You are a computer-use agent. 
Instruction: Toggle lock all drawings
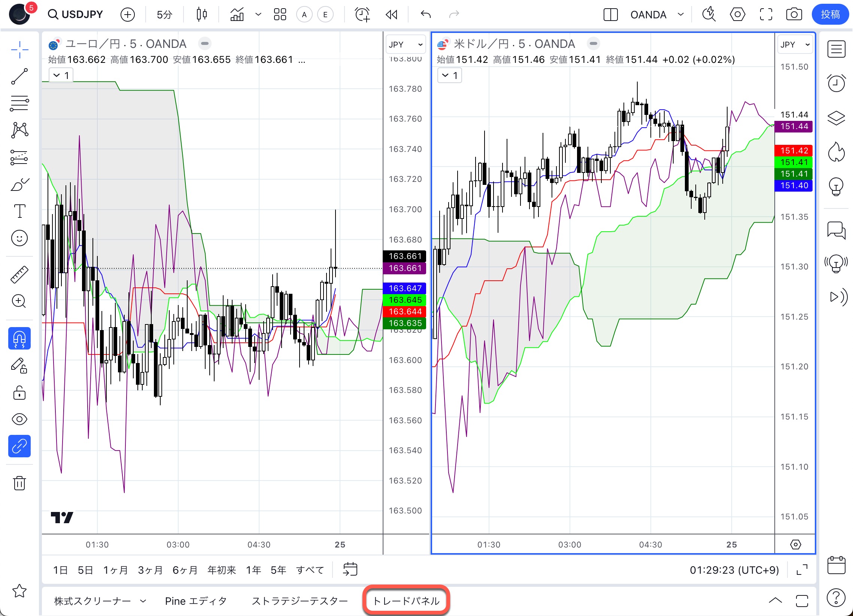click(x=19, y=392)
